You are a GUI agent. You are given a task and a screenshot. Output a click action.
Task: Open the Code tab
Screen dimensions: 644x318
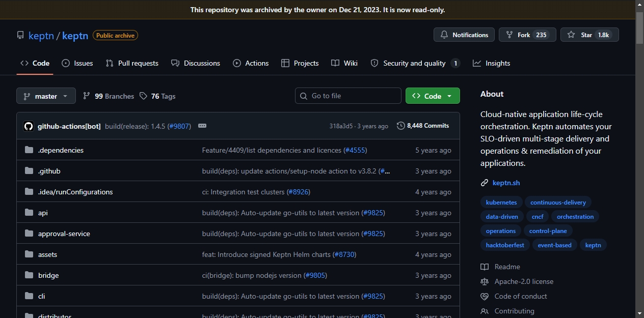coord(35,63)
